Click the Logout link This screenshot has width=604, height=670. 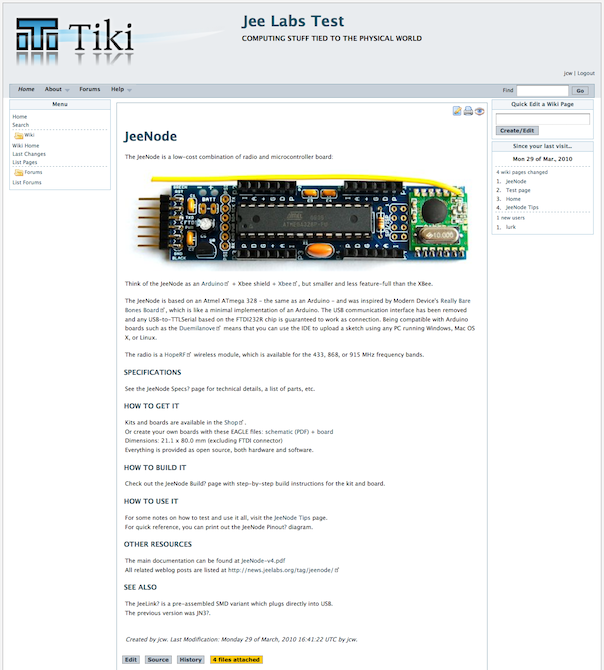click(586, 73)
